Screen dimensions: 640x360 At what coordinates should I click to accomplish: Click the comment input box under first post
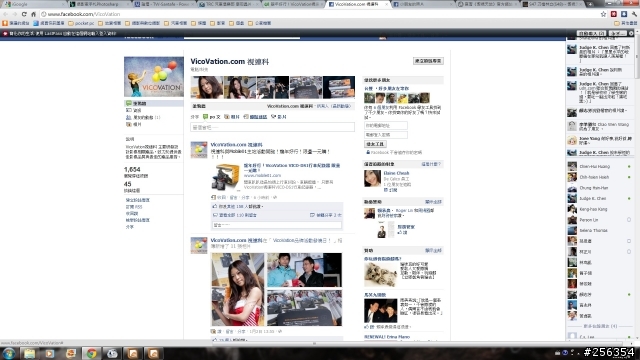tap(277, 225)
